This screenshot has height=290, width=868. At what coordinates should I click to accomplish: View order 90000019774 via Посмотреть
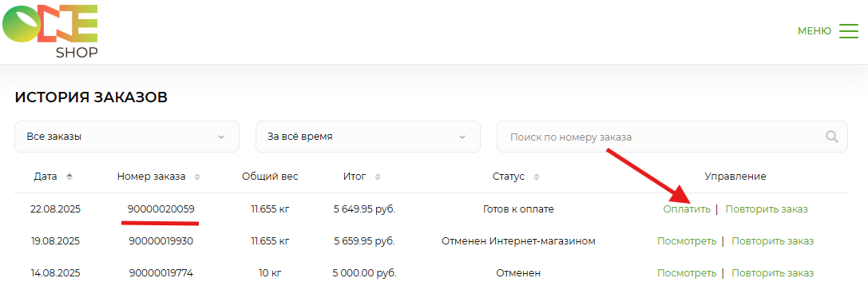point(687,273)
